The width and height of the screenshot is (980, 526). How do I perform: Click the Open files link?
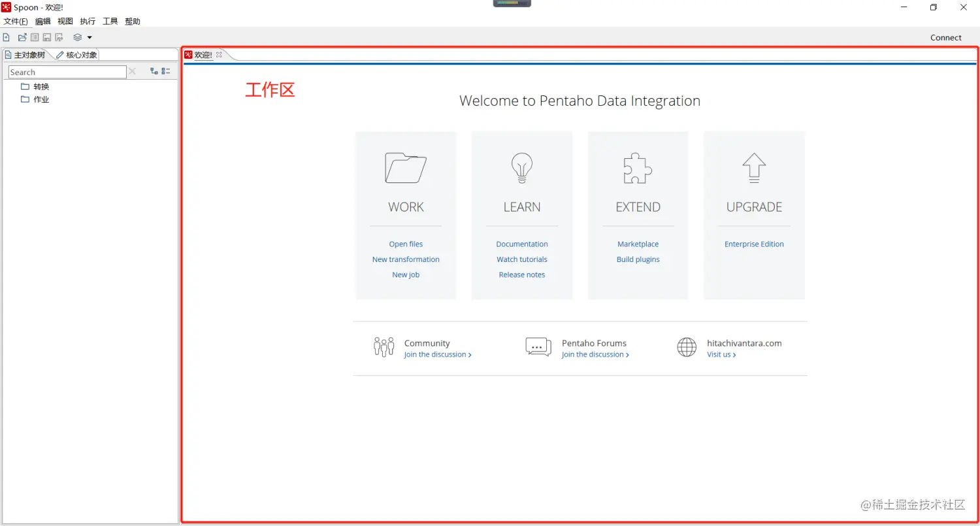coord(406,244)
